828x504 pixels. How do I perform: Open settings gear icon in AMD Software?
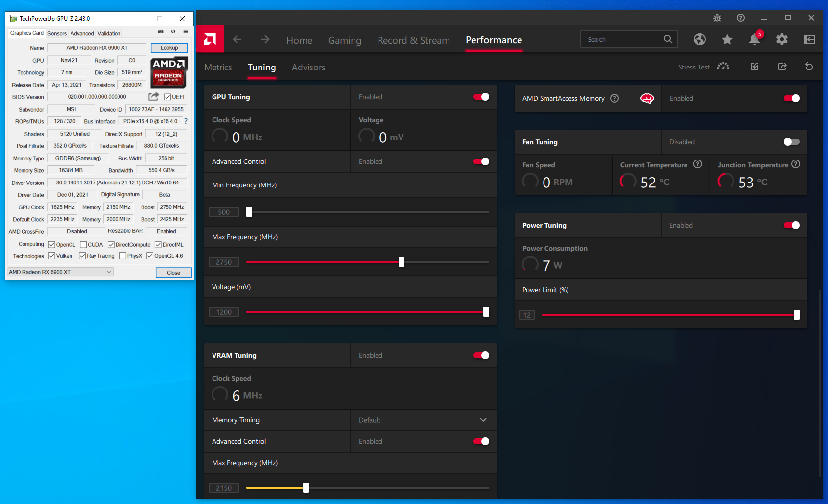(x=782, y=39)
